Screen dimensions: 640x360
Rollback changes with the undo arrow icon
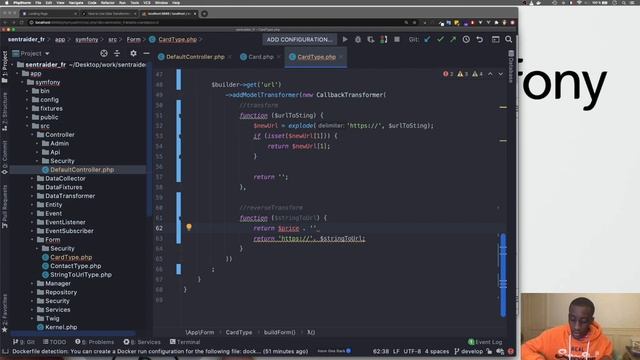(480, 40)
